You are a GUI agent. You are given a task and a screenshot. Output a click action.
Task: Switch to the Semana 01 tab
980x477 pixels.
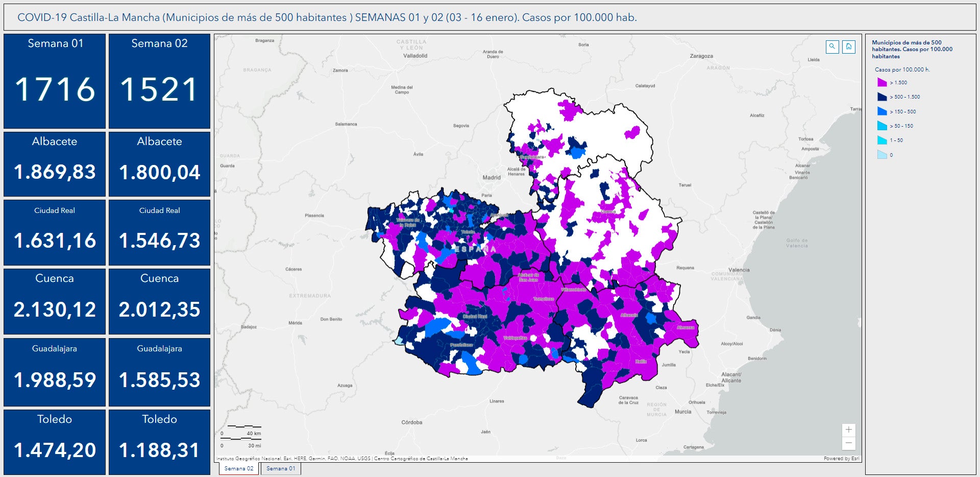click(281, 468)
